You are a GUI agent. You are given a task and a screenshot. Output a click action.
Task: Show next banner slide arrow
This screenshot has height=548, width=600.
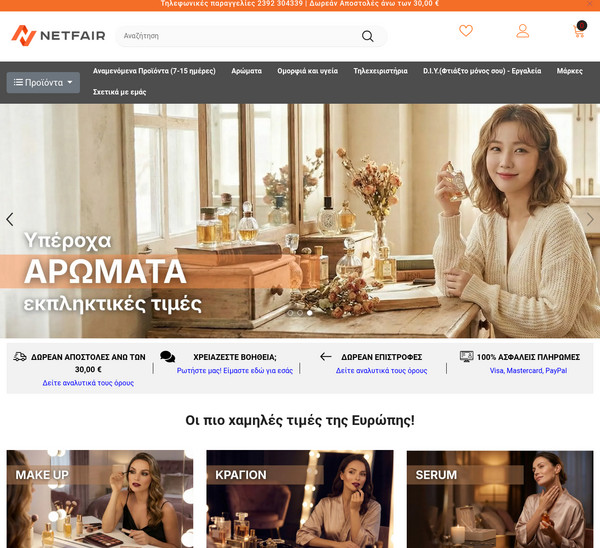[590, 219]
